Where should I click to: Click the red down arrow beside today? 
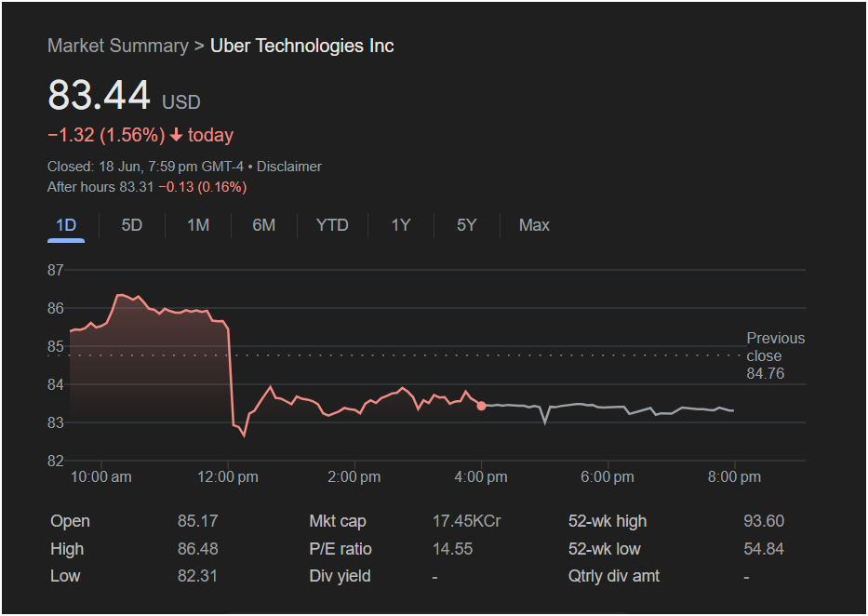[176, 135]
